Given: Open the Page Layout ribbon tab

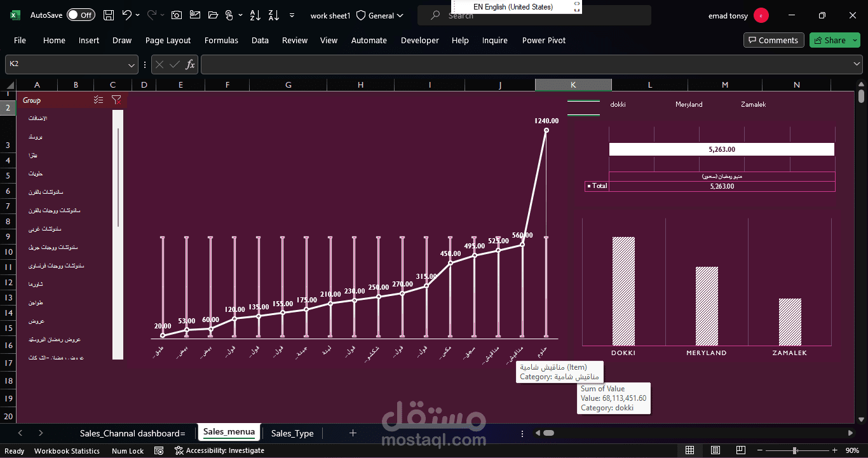Looking at the screenshot, I should (x=168, y=40).
